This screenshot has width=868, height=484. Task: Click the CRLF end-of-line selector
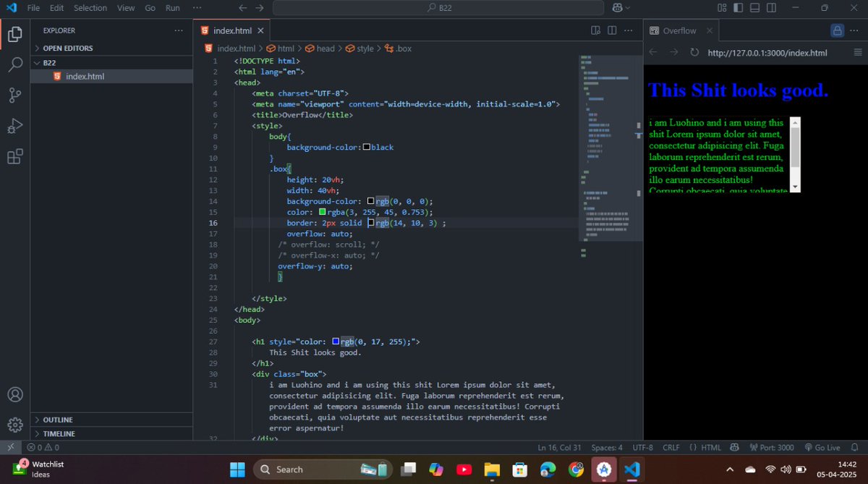671,447
